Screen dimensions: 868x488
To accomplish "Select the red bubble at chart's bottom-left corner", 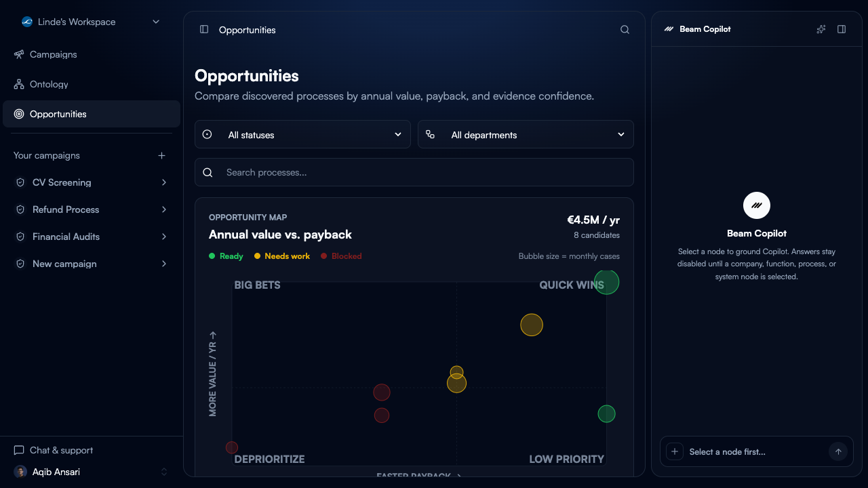I will tap(232, 447).
